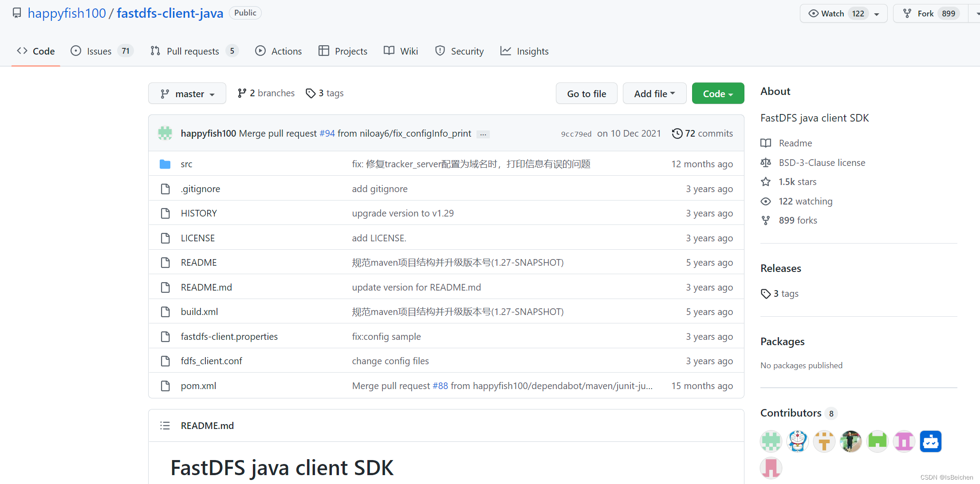
Task: View the 3 tags link beside branches
Action: click(x=325, y=93)
